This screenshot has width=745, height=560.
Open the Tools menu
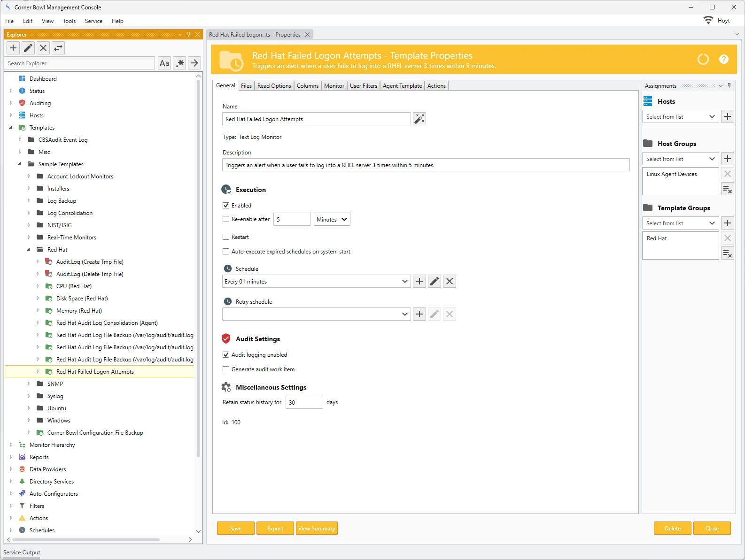pos(69,21)
